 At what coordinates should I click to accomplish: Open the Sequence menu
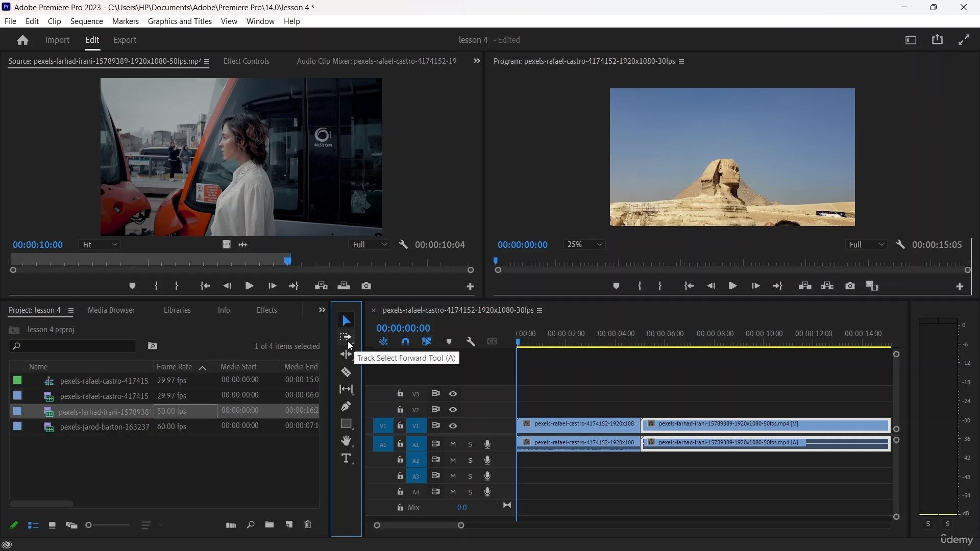tap(87, 21)
